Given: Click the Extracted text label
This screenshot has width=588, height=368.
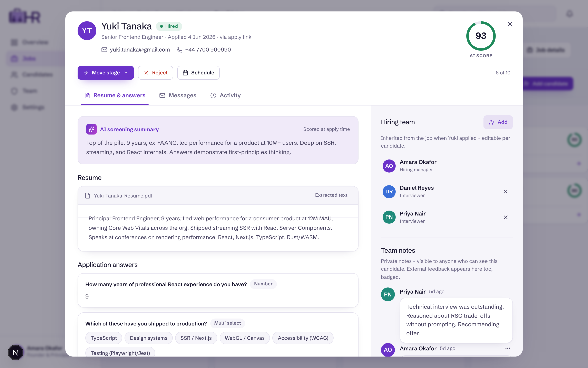Looking at the screenshot, I should tap(331, 195).
